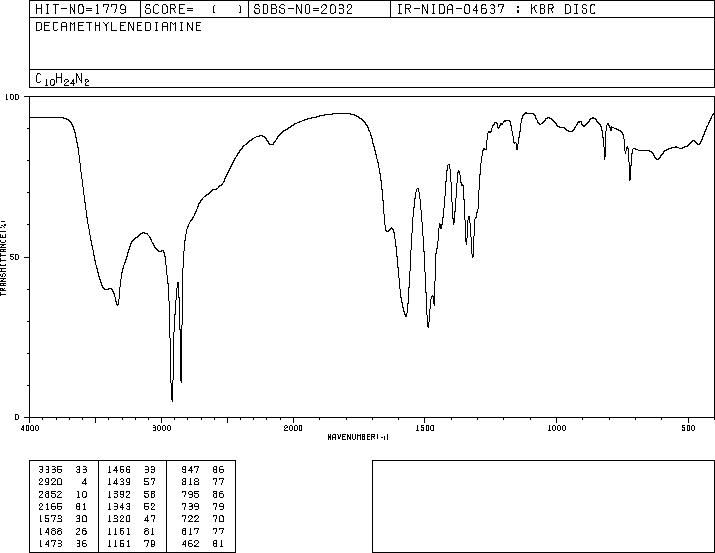The height and width of the screenshot is (553, 715).
Task: Click the 1000 wavenumber axis label
Action: (556, 428)
